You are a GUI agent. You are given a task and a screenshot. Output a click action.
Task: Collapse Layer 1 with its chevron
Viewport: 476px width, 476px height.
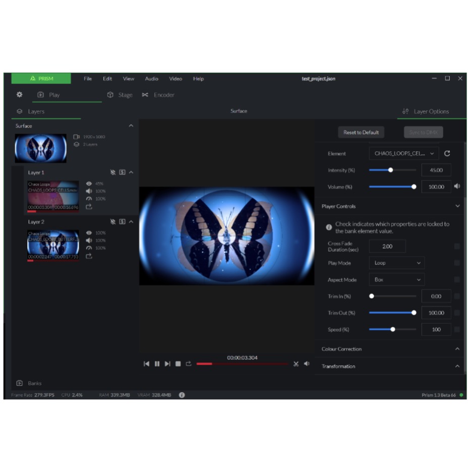pyautogui.click(x=131, y=172)
